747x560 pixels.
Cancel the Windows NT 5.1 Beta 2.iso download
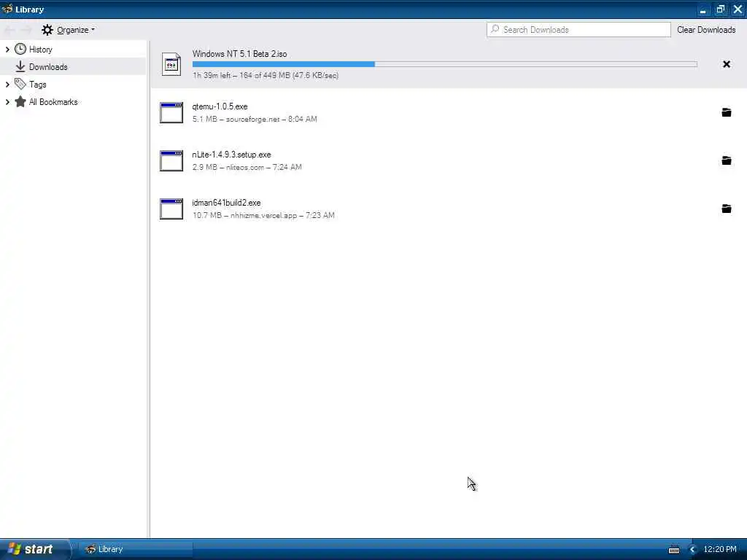pos(726,64)
